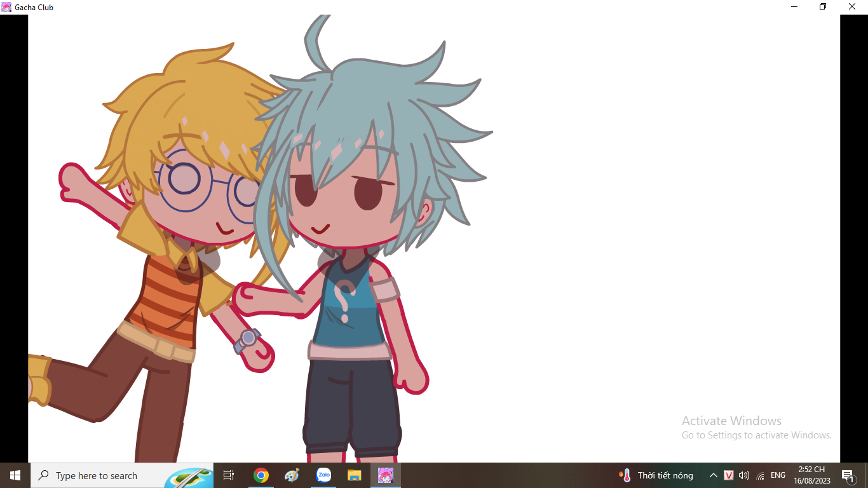Open the 'Thời tiết nóng' weather widget
This screenshot has width=868, height=488.
[x=656, y=475]
